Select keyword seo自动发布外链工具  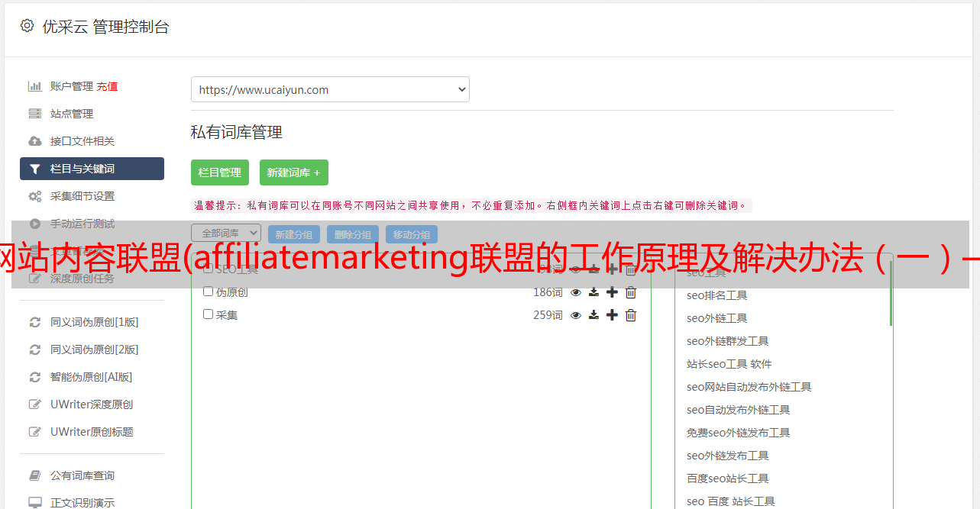(x=738, y=410)
